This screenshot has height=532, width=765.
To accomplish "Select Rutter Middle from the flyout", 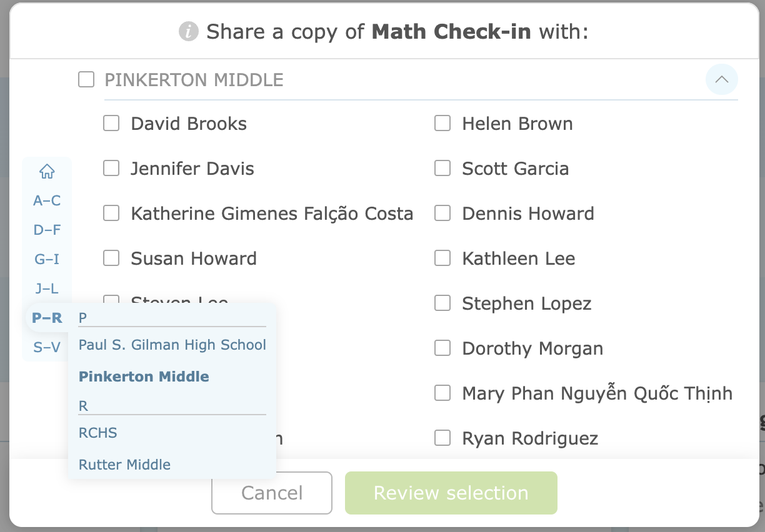I will coord(124,465).
